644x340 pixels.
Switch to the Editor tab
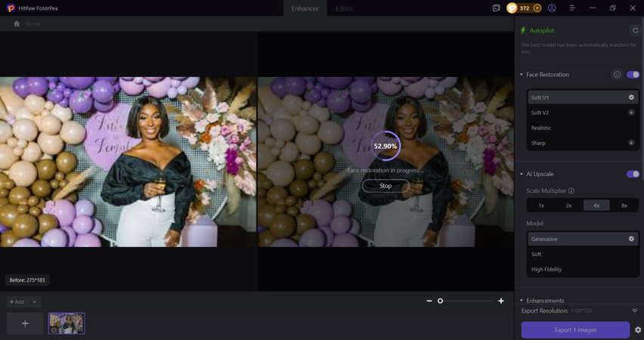(344, 8)
